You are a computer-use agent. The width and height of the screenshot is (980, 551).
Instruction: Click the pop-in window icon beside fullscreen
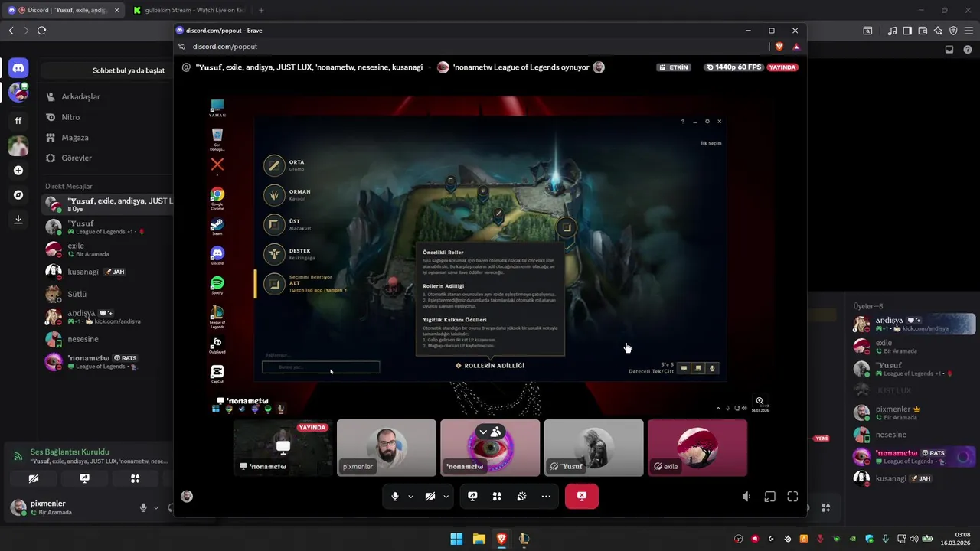769,497
